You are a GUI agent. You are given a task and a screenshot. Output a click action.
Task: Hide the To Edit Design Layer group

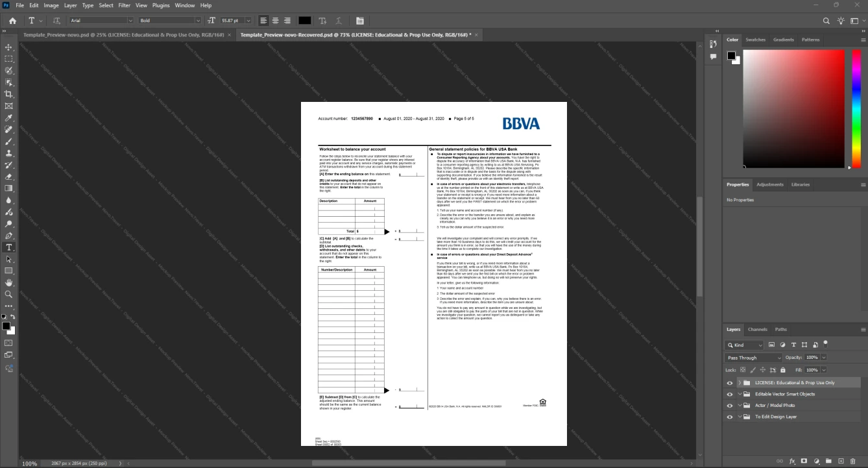tap(730, 417)
